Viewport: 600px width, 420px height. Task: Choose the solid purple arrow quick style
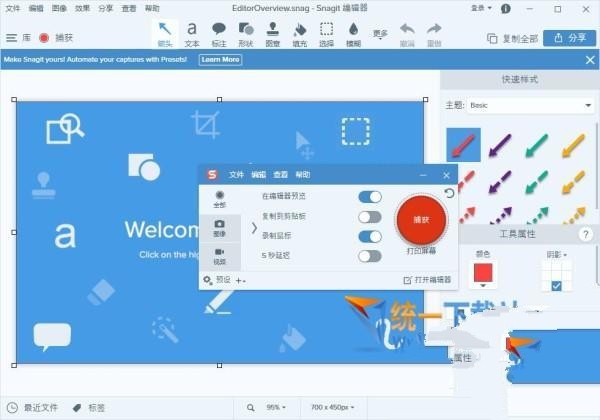pos(500,145)
